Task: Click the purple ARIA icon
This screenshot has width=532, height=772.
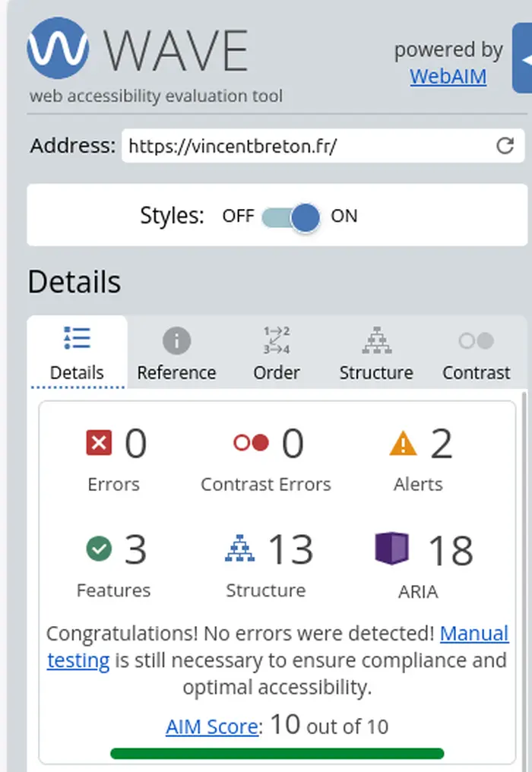Action: pos(392,549)
